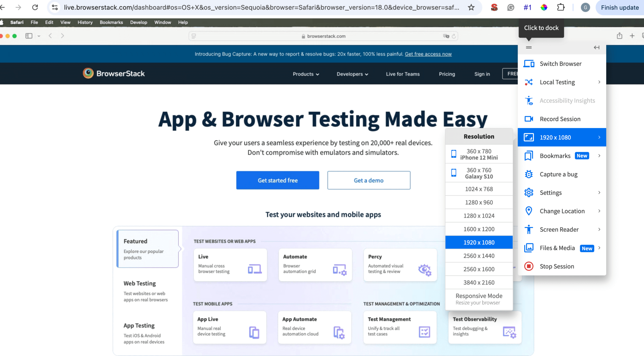Click the Safari forward arrow
The image size is (644, 356).
(x=62, y=36)
